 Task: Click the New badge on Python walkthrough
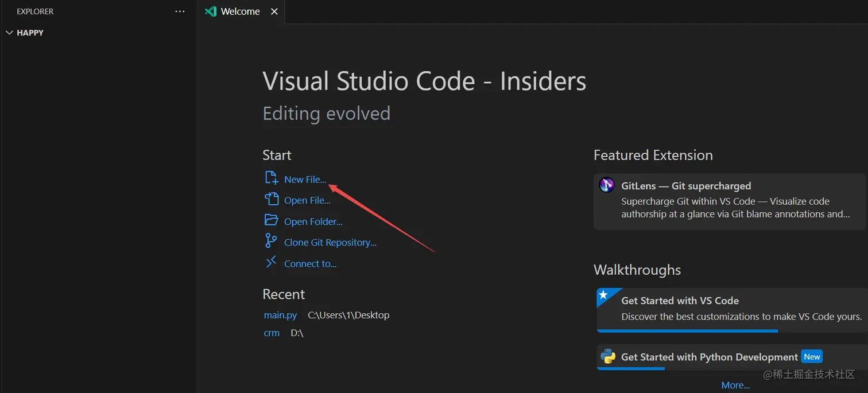point(812,357)
